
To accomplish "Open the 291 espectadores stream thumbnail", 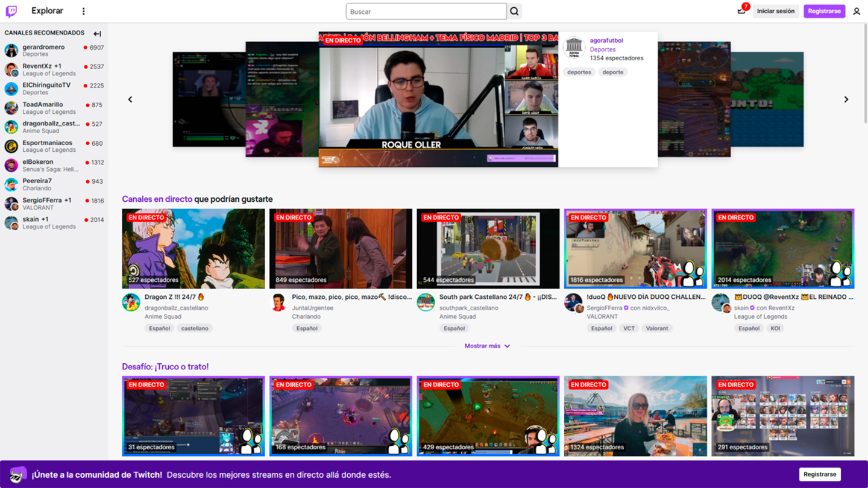I will pos(783,416).
